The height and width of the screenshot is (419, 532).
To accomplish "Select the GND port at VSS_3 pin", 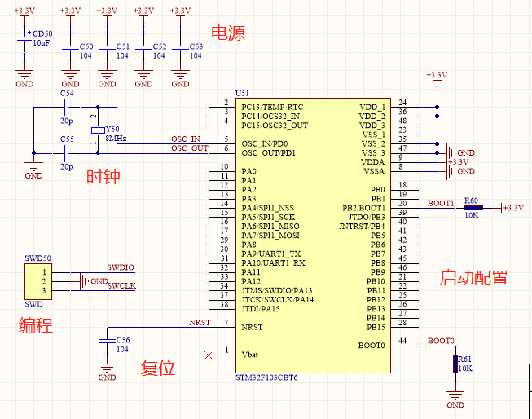I will pos(460,152).
